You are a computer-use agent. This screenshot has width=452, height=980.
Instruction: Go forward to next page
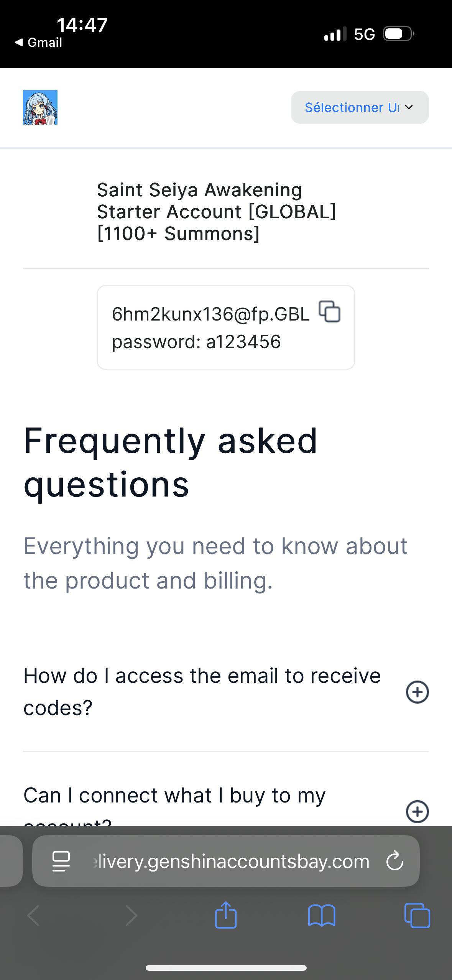131,916
